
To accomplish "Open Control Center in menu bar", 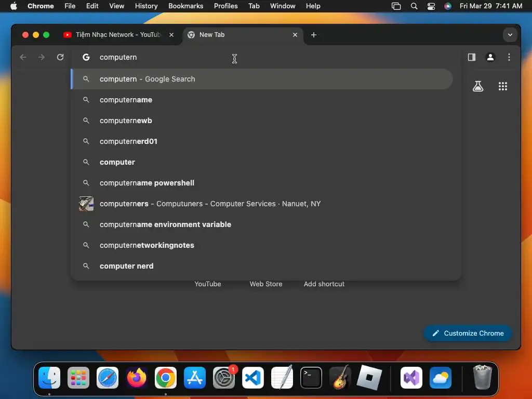I will click(431, 6).
